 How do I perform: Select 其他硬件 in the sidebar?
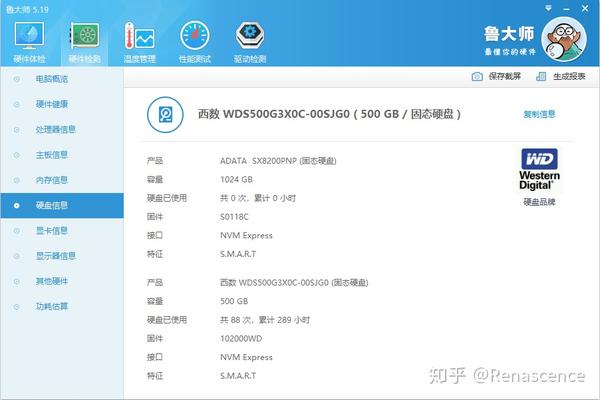pyautogui.click(x=62, y=281)
